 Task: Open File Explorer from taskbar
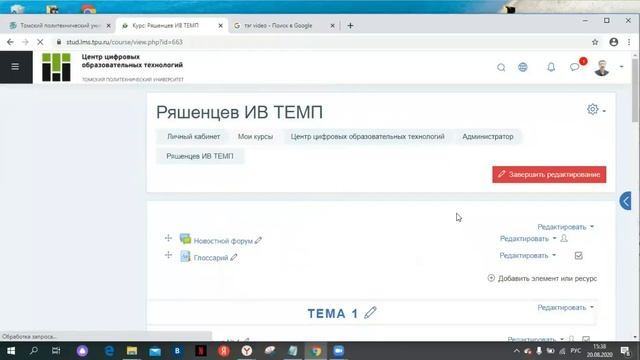click(132, 351)
